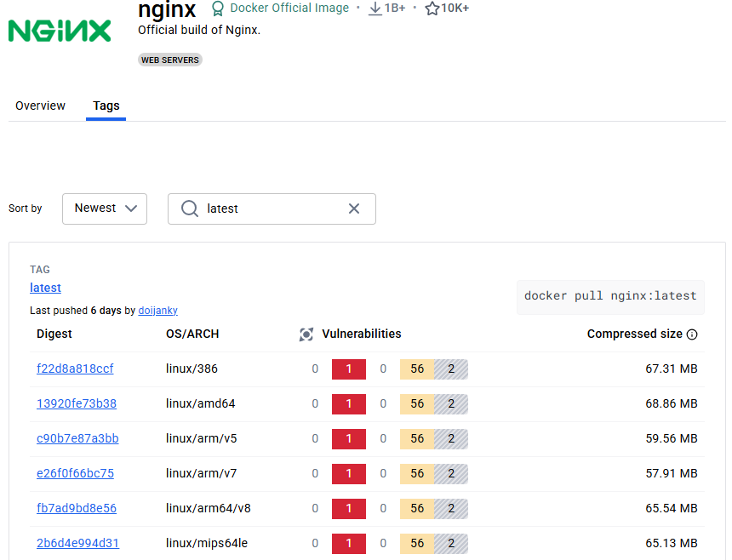The width and height of the screenshot is (732, 560).
Task: Open the Newest sort dropdown
Action: pos(105,209)
